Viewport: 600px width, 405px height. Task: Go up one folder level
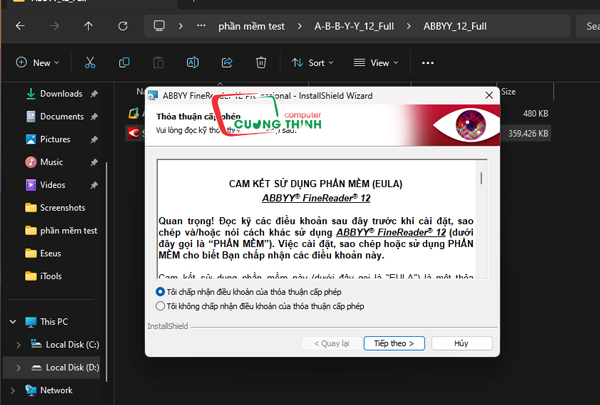(x=88, y=26)
